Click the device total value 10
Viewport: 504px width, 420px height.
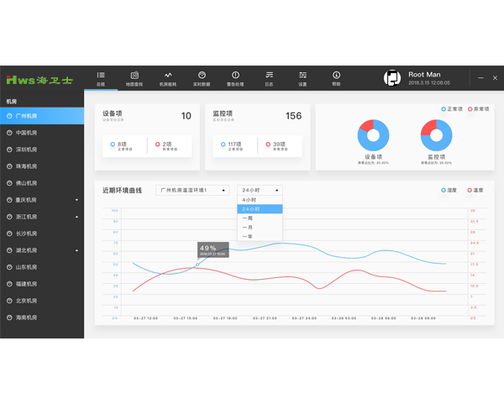pos(186,116)
